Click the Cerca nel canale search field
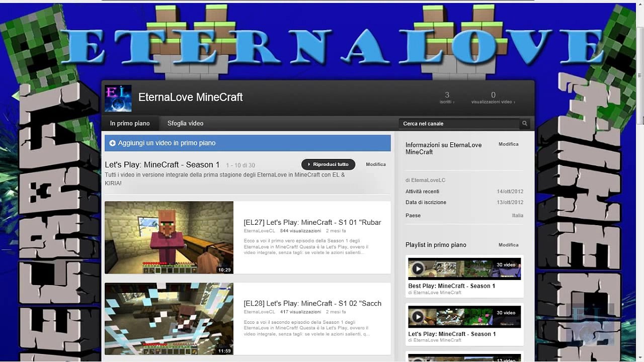 coord(459,123)
